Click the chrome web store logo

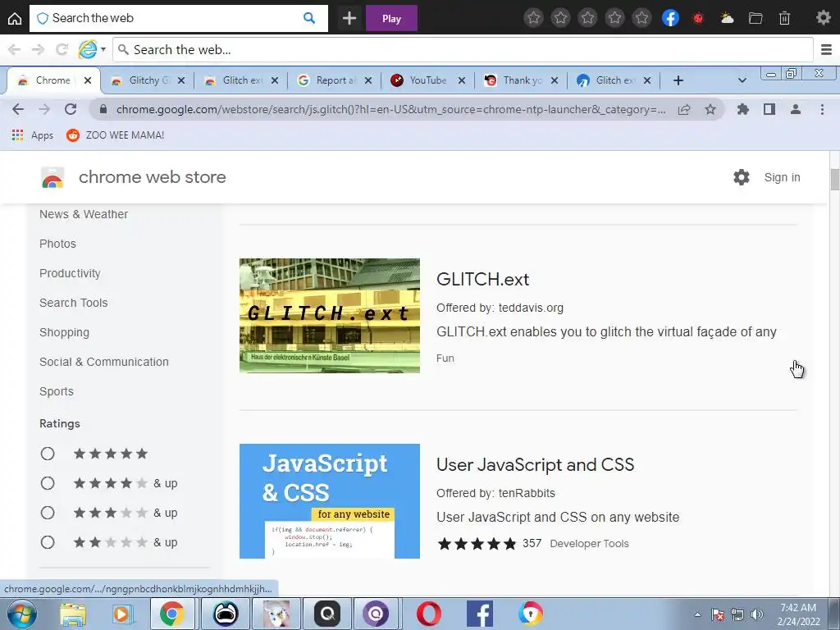pos(52,177)
